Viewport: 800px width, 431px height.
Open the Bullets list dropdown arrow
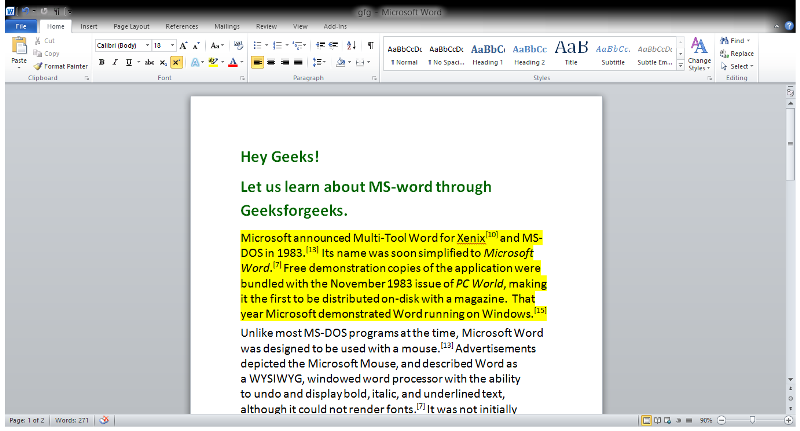266,45
